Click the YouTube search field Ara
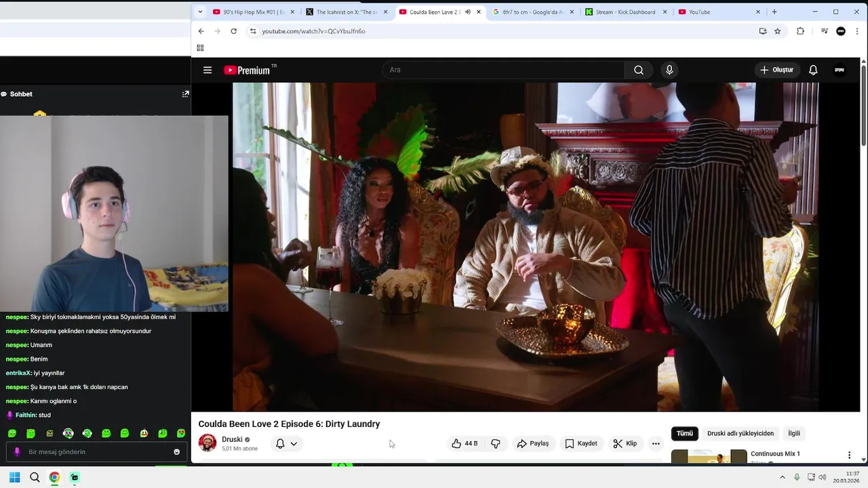Image resolution: width=868 pixels, height=488 pixels. pos(503,70)
